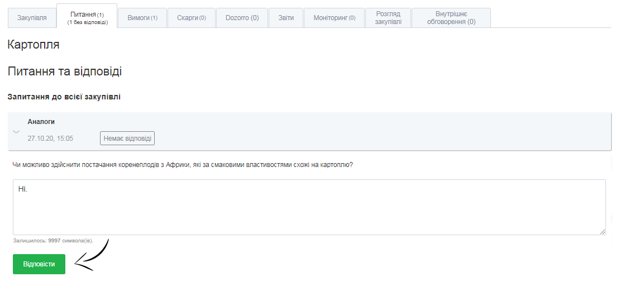Click the 27.10.20, 15:05 question timestamp
Viewport: 644px width, 291px height.
tap(50, 138)
